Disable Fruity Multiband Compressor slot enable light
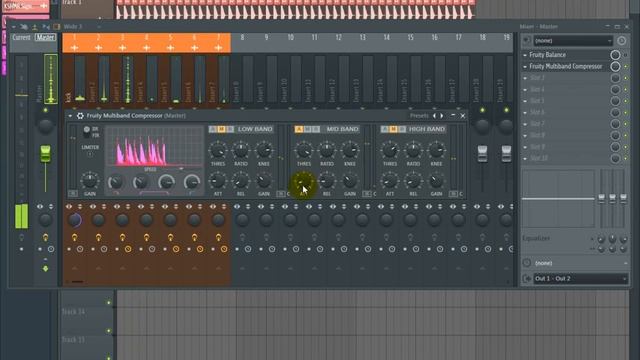640x360 pixels. point(626,67)
